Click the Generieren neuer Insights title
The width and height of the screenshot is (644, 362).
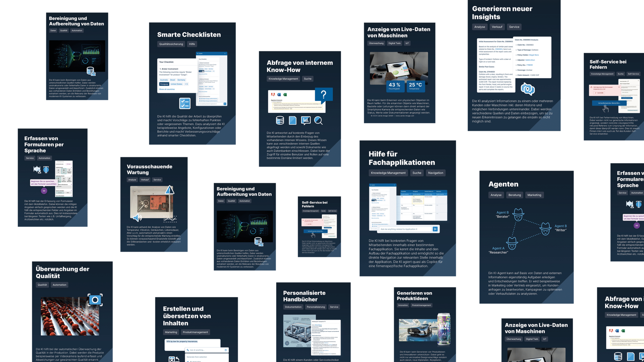(x=502, y=13)
